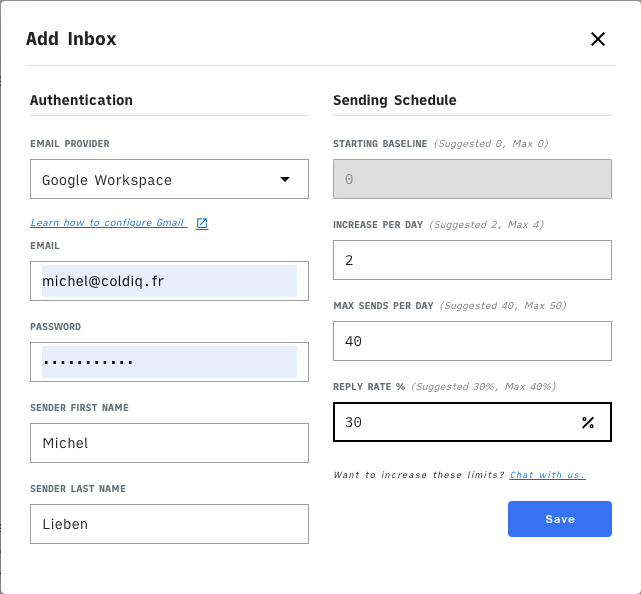Edit the Sender First Name field
Screen dimensions: 641x594
(x=168, y=443)
